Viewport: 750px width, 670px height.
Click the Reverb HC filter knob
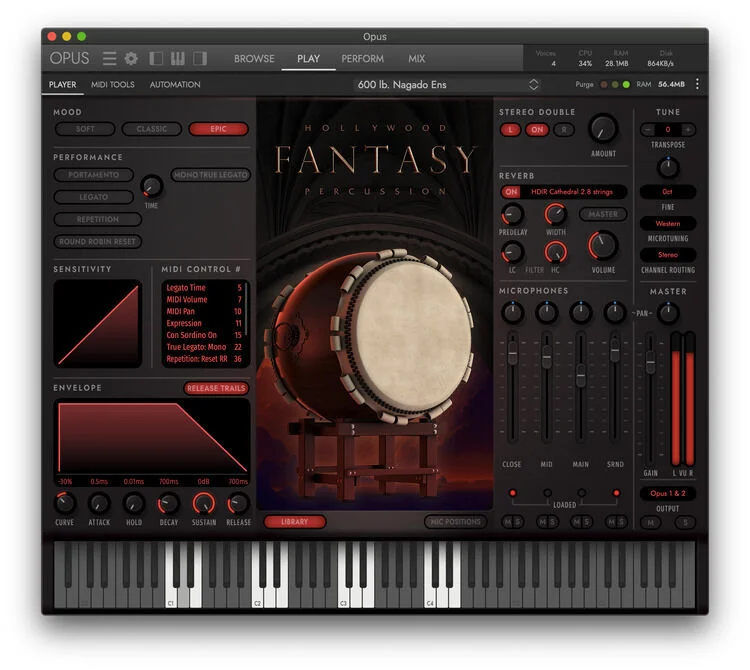click(555, 252)
